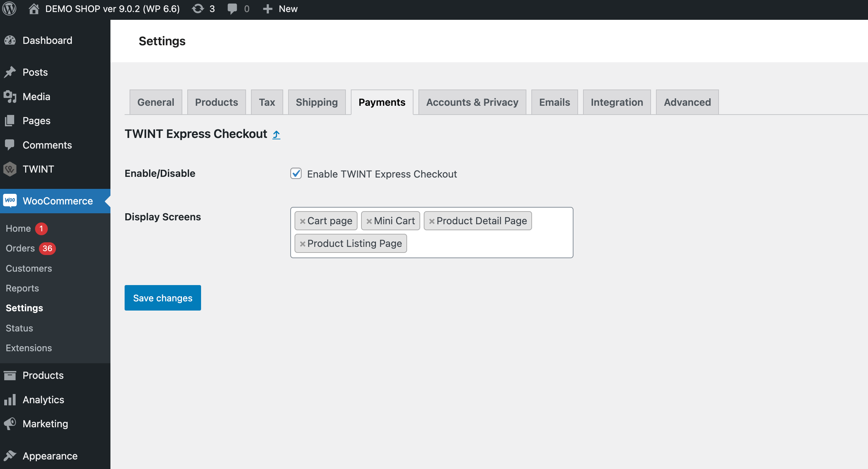Switch to the Products settings tab
Image resolution: width=868 pixels, height=469 pixels.
coord(216,102)
